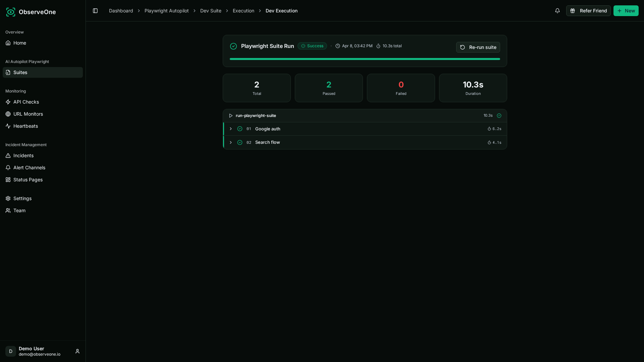Click the re-run circular arrow icon
644x362 pixels.
463,47
